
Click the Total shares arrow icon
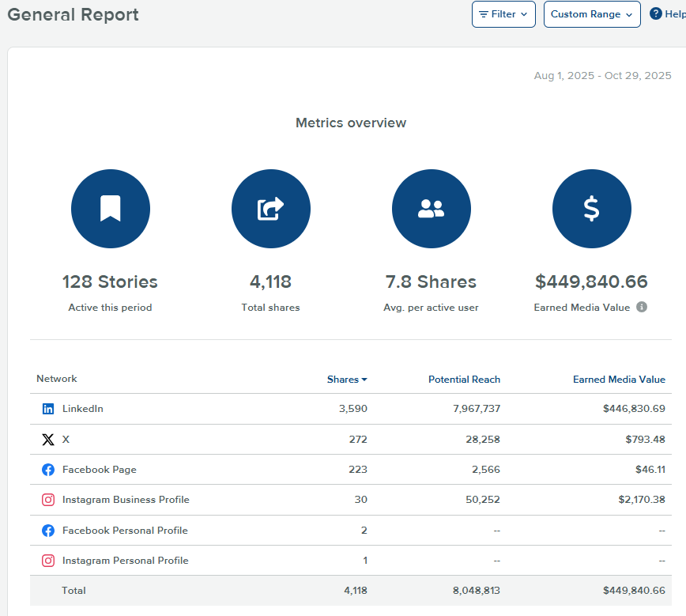[270, 208]
